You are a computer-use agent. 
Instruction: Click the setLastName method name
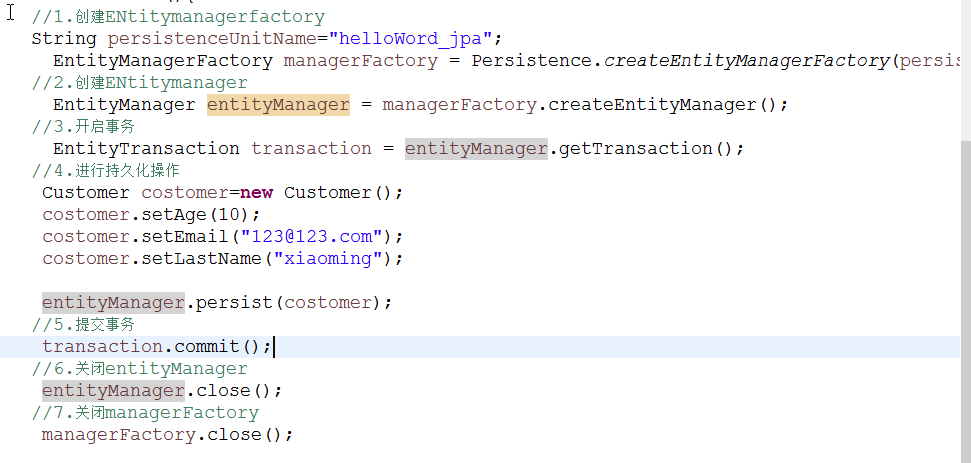[x=201, y=258]
